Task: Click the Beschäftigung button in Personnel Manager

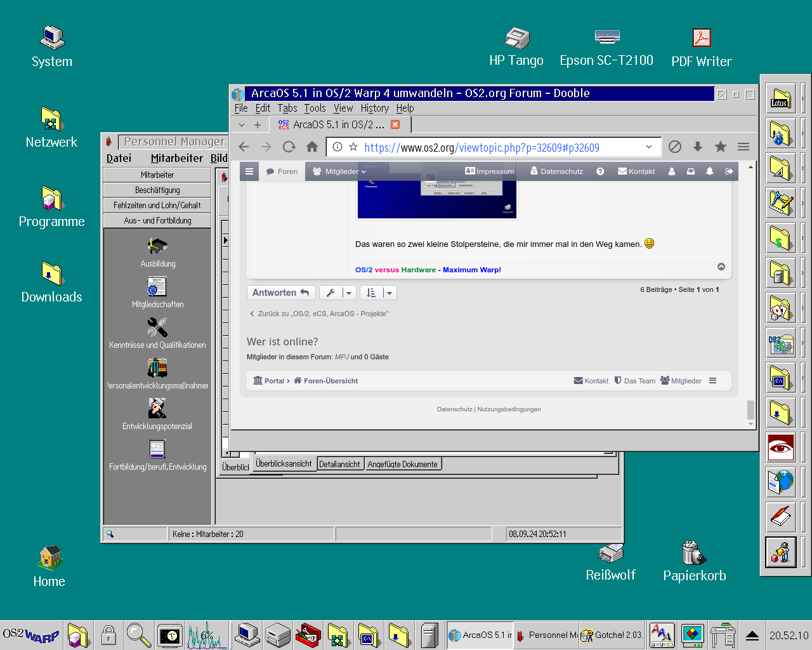Action: [157, 190]
